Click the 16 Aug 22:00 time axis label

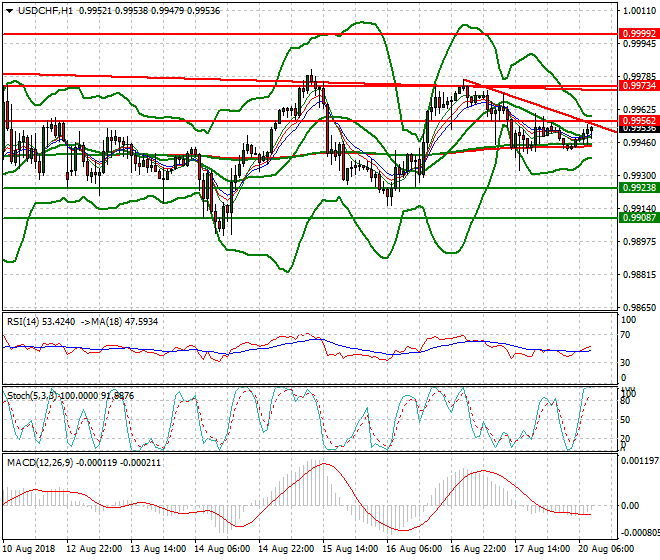click(478, 549)
